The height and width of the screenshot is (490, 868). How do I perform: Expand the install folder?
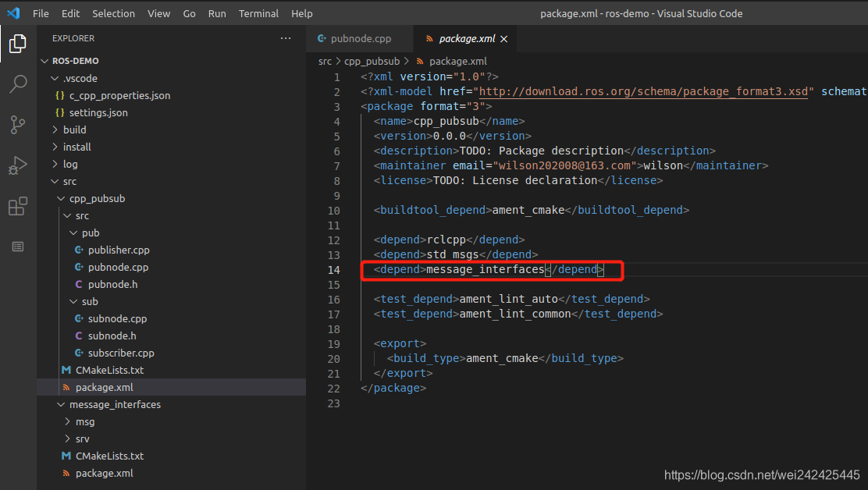55,147
